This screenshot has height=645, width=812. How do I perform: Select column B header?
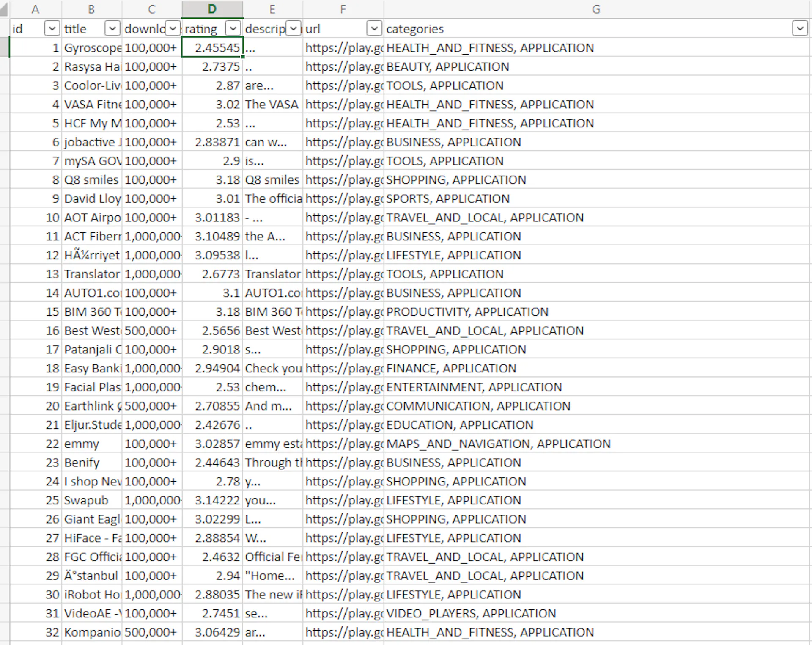(91, 9)
